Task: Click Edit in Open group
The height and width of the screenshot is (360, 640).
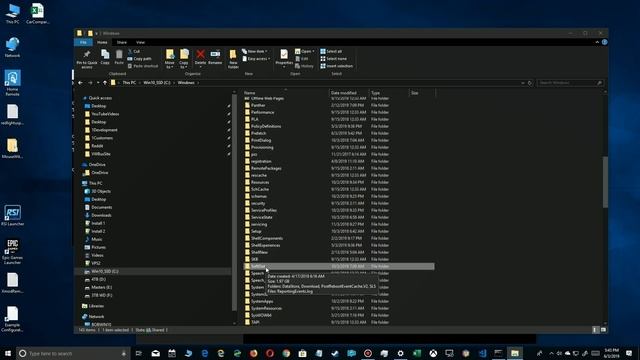Action: coord(302,59)
